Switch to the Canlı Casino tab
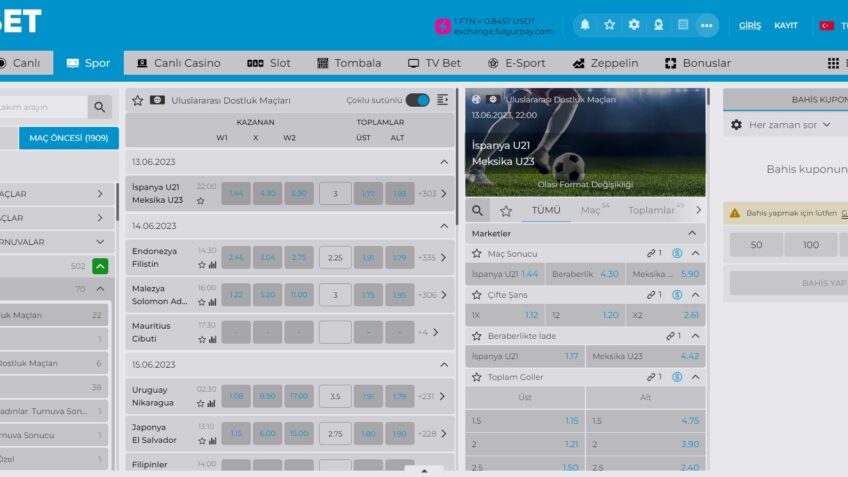Screen dimensions: 848x477 tap(178, 63)
